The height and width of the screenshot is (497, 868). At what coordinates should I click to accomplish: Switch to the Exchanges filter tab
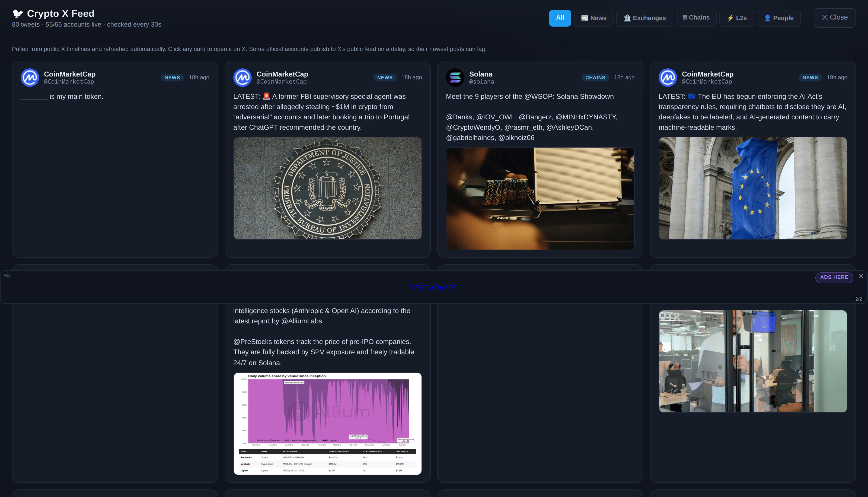[644, 18]
